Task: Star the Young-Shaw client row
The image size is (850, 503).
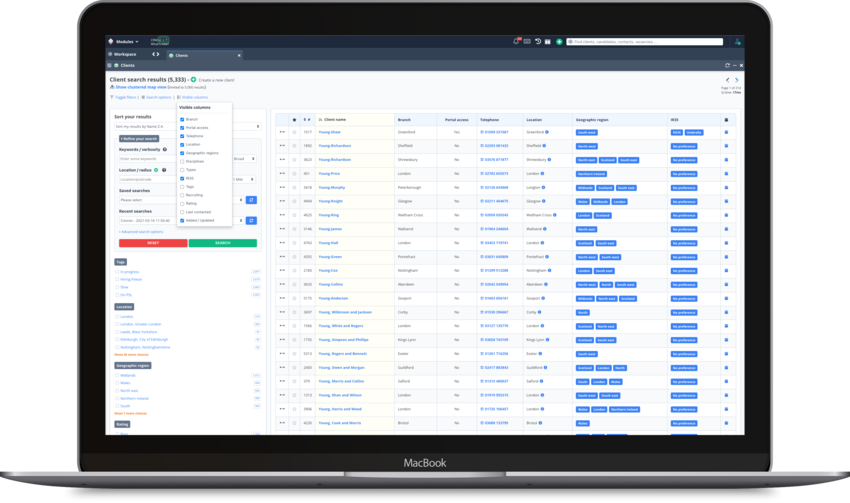Action: click(x=294, y=132)
